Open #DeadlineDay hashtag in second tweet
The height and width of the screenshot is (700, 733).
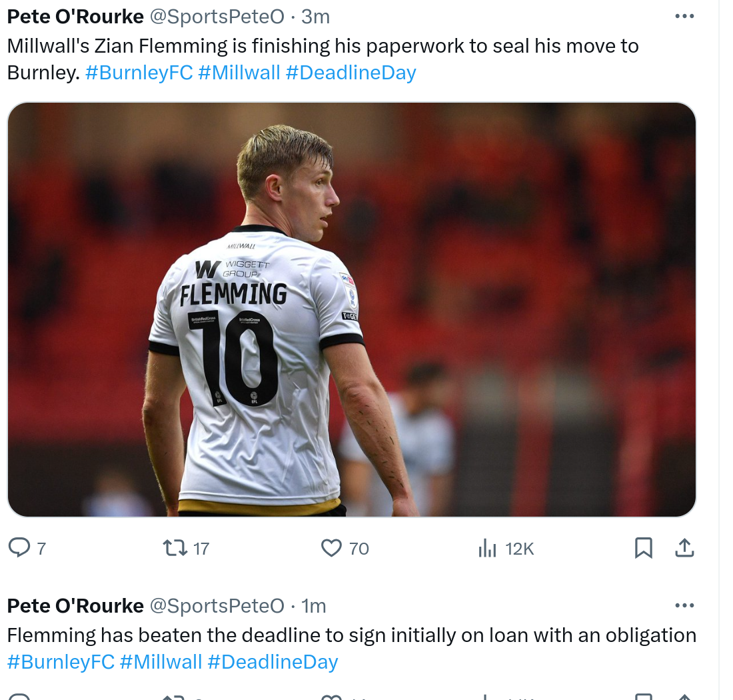point(273,661)
